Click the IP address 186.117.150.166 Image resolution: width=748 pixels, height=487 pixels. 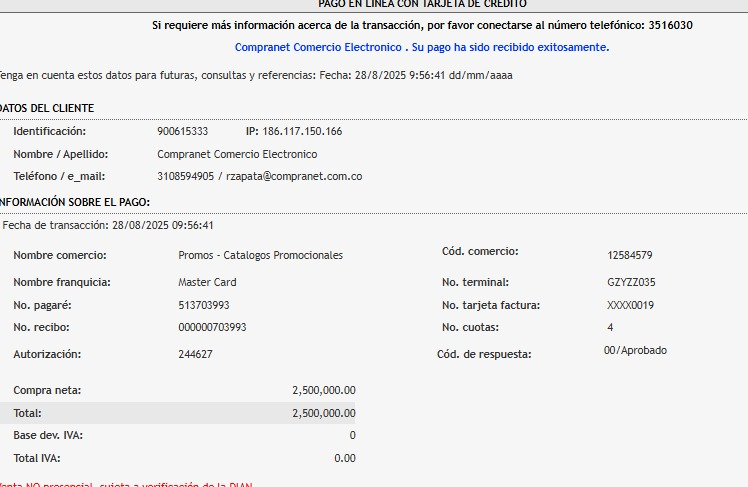(302, 131)
